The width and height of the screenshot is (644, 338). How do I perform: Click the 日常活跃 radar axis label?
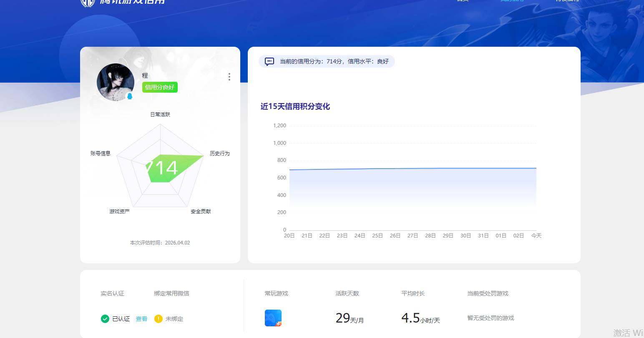(x=160, y=114)
